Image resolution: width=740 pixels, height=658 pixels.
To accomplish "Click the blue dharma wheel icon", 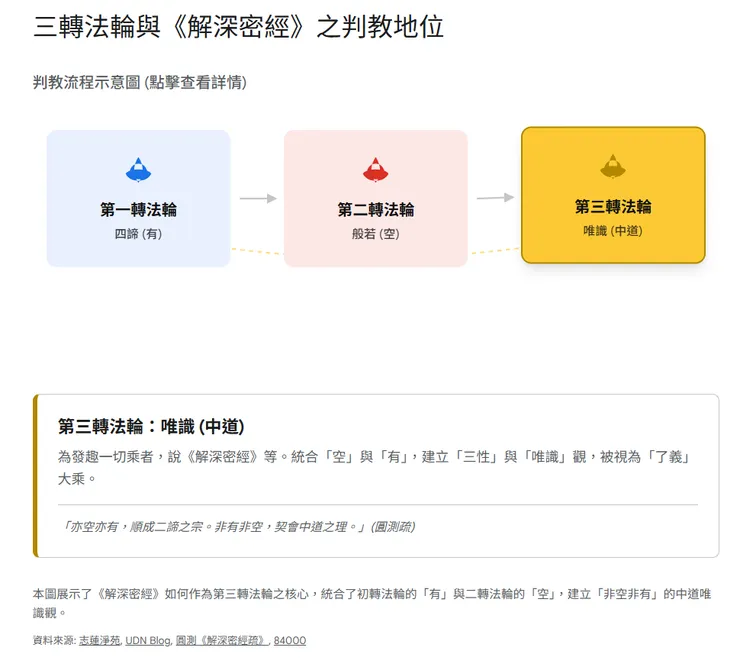I will 138,170.
